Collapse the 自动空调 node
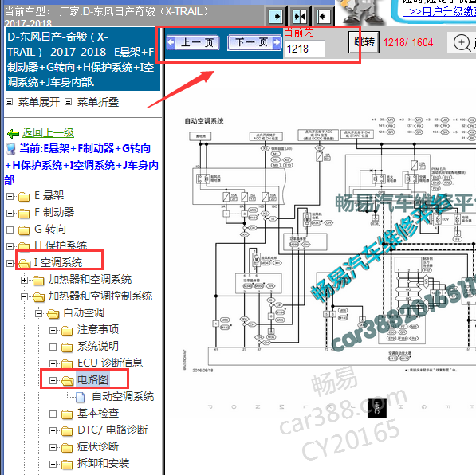 pyautogui.click(x=38, y=313)
